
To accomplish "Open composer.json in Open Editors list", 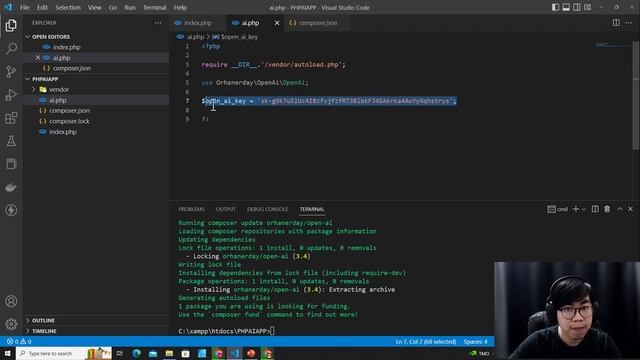I will pyautogui.click(x=72, y=68).
